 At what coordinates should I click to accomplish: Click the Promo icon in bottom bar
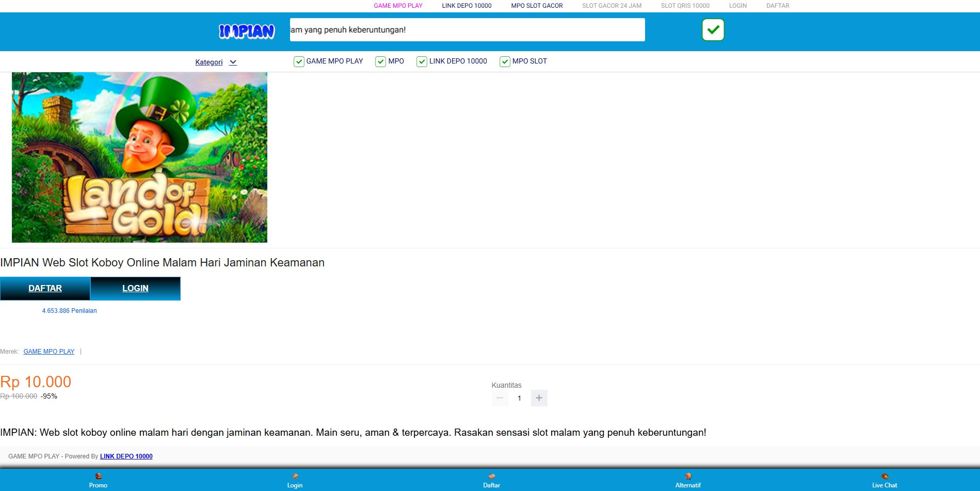point(98,476)
